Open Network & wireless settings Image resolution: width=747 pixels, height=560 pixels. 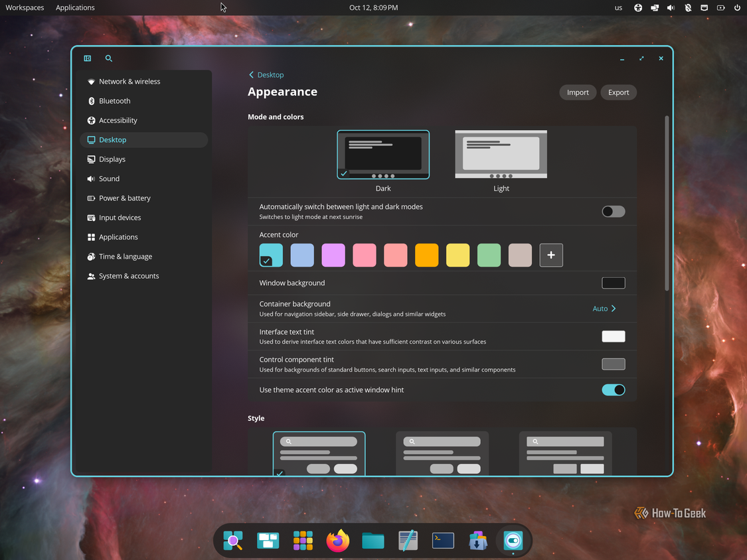click(144, 82)
